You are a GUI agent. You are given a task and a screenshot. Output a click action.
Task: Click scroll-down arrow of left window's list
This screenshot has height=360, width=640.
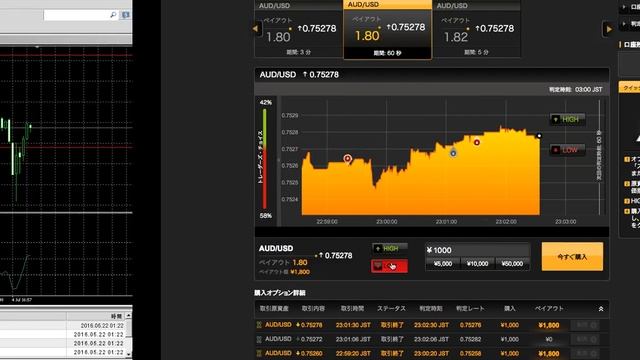point(129,355)
